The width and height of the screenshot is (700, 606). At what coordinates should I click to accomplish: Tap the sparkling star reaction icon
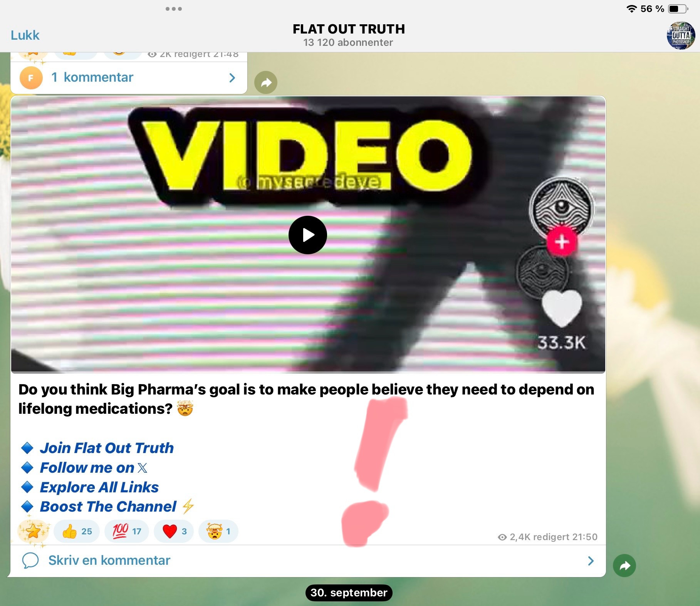(x=34, y=532)
